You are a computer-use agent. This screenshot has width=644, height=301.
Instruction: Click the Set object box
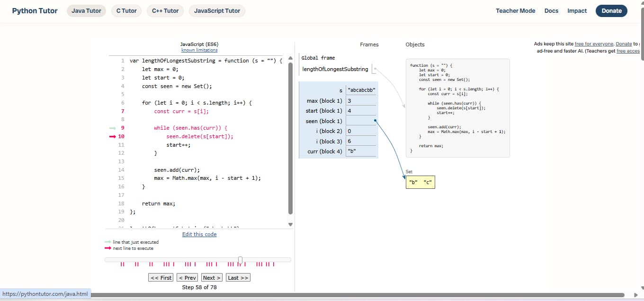coord(420,182)
